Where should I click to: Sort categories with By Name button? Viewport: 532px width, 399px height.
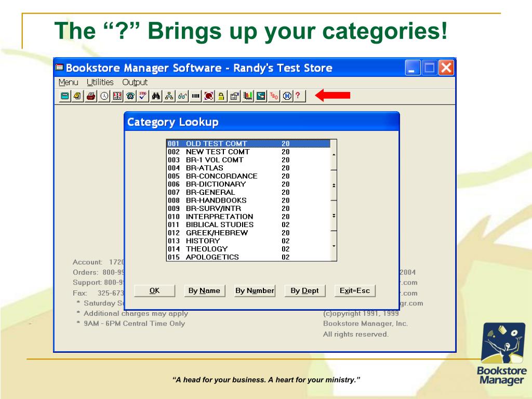point(204,291)
